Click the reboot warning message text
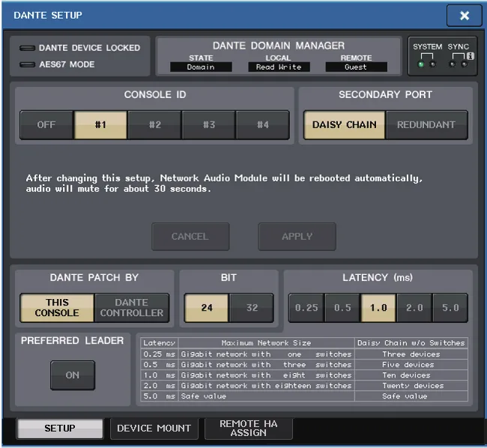The width and height of the screenshot is (487, 448). click(x=224, y=184)
